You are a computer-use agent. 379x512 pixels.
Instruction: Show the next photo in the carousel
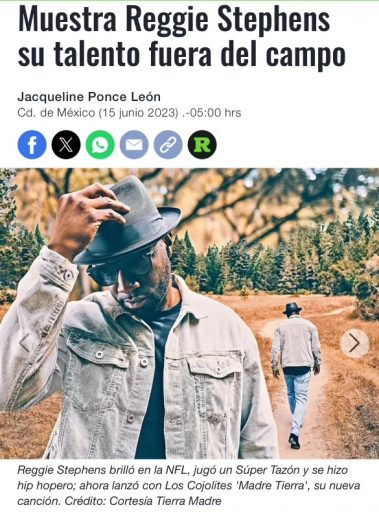(354, 343)
